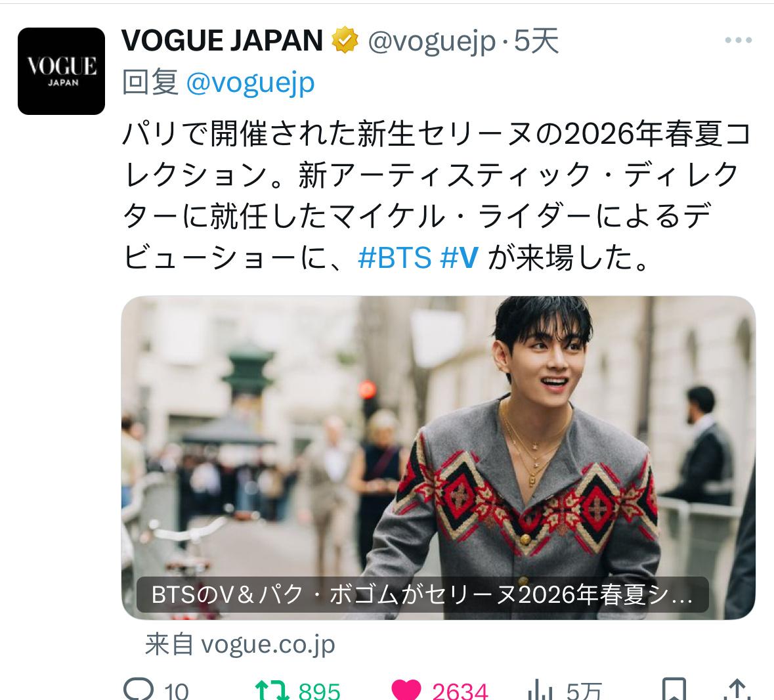The width and height of the screenshot is (774, 700).
Task: Unlike the tweet via pink heart
Action: [x=406, y=689]
